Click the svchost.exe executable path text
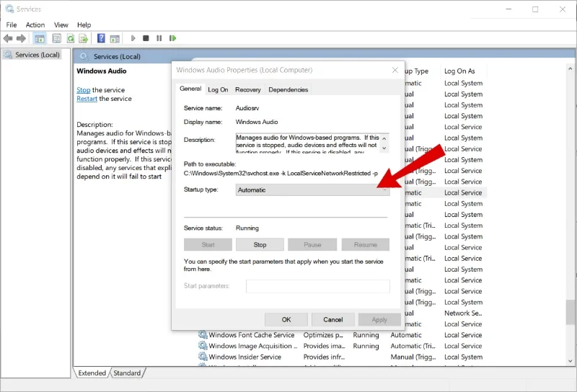 coord(281,173)
